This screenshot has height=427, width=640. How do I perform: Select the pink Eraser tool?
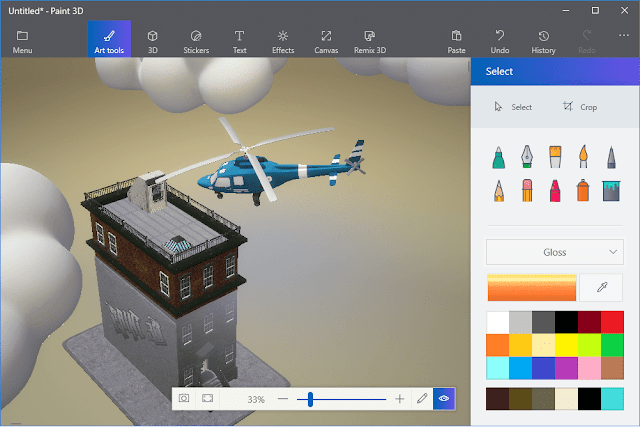coord(527,190)
